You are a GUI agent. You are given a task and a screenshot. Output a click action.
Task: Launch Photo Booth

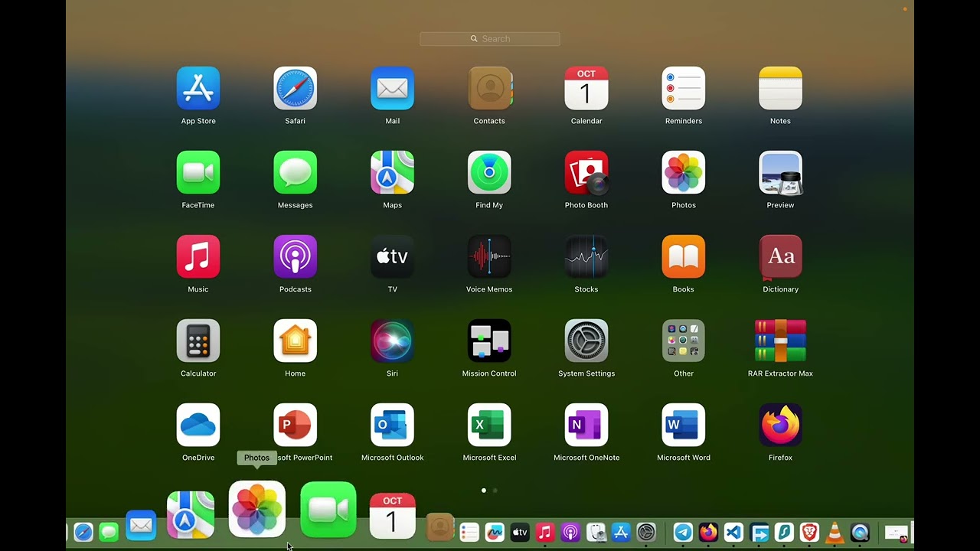[x=586, y=172]
